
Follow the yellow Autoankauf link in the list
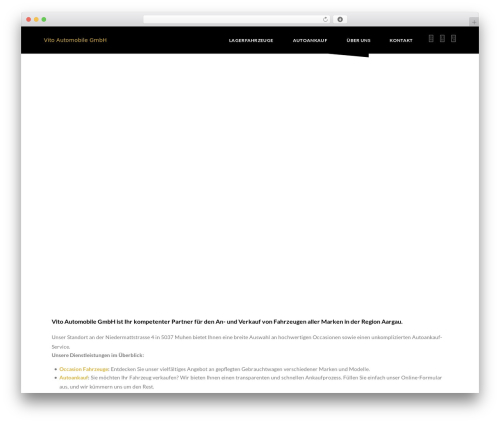point(74,378)
